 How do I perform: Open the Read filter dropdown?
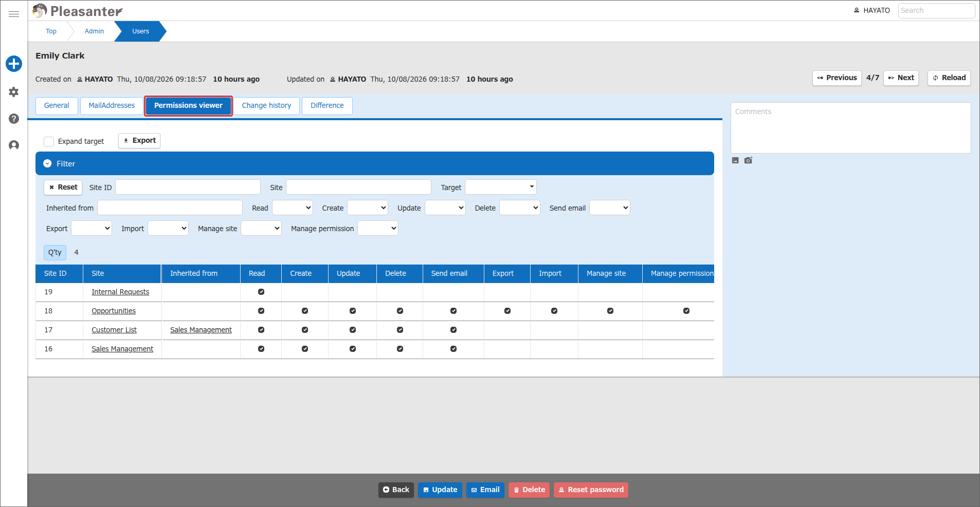[293, 208]
